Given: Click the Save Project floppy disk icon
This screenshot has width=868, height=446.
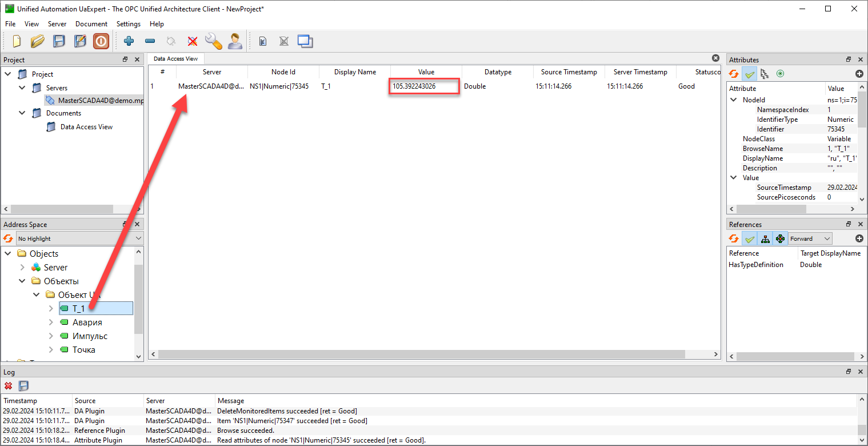Looking at the screenshot, I should coord(59,41).
